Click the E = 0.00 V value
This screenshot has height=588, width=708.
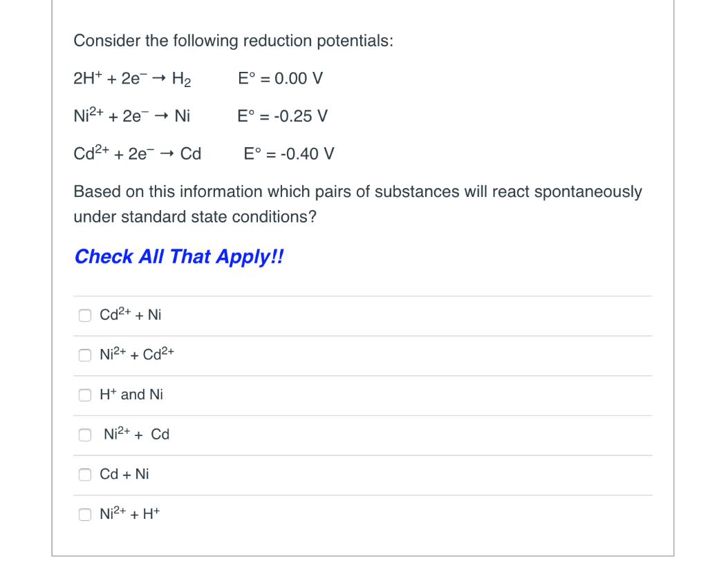[279, 79]
